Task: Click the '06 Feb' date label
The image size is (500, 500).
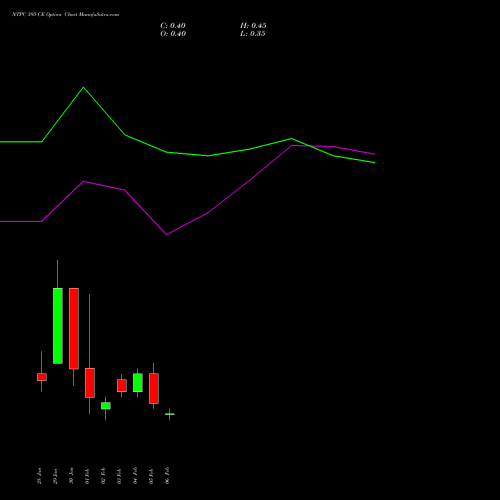Action: (167, 476)
